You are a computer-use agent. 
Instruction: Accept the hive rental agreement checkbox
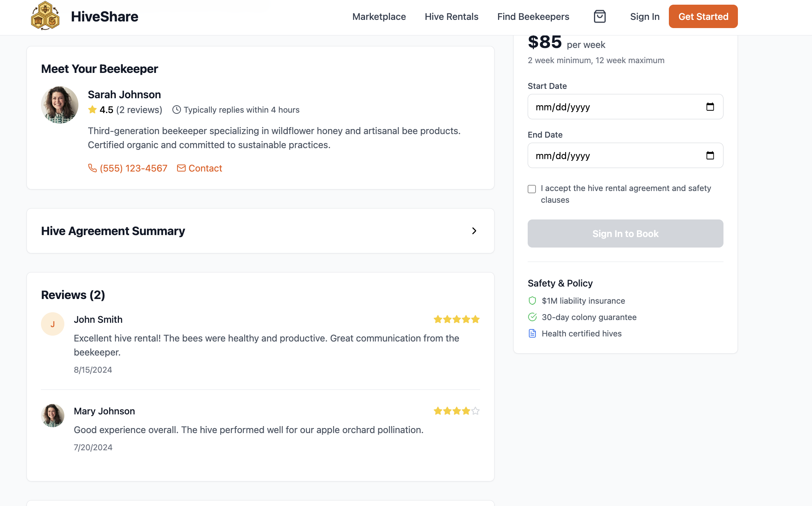pyautogui.click(x=532, y=189)
